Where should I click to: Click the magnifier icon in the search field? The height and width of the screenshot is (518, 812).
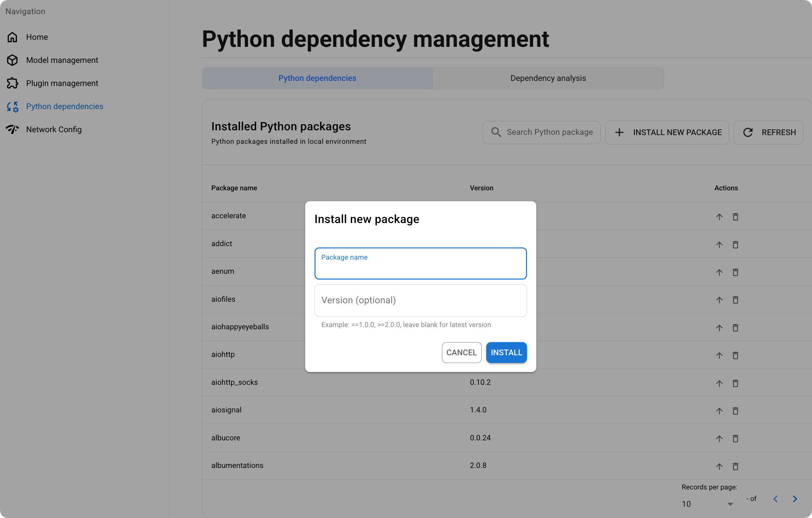tap(496, 132)
